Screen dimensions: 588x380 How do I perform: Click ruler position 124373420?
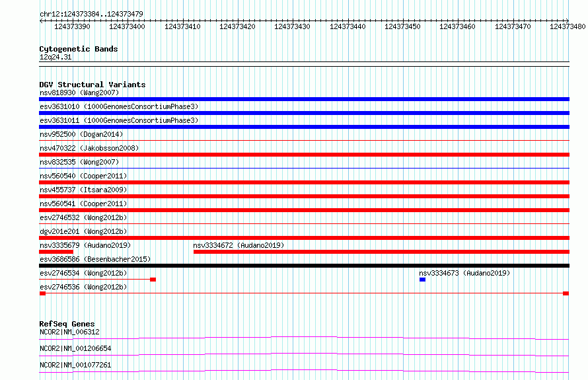tap(237, 26)
